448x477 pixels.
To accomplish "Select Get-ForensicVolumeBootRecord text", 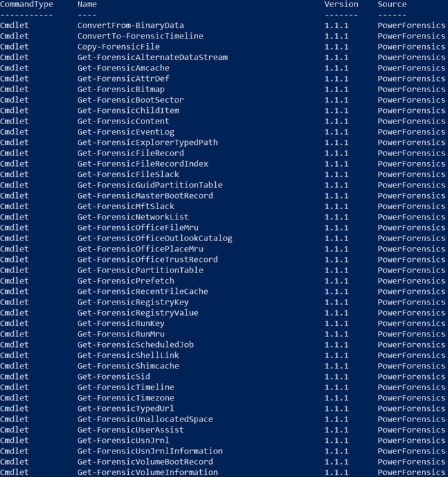I will tap(145, 462).
